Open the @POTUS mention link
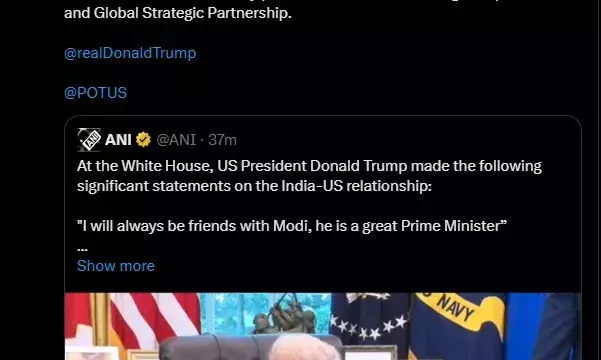 tap(95, 93)
